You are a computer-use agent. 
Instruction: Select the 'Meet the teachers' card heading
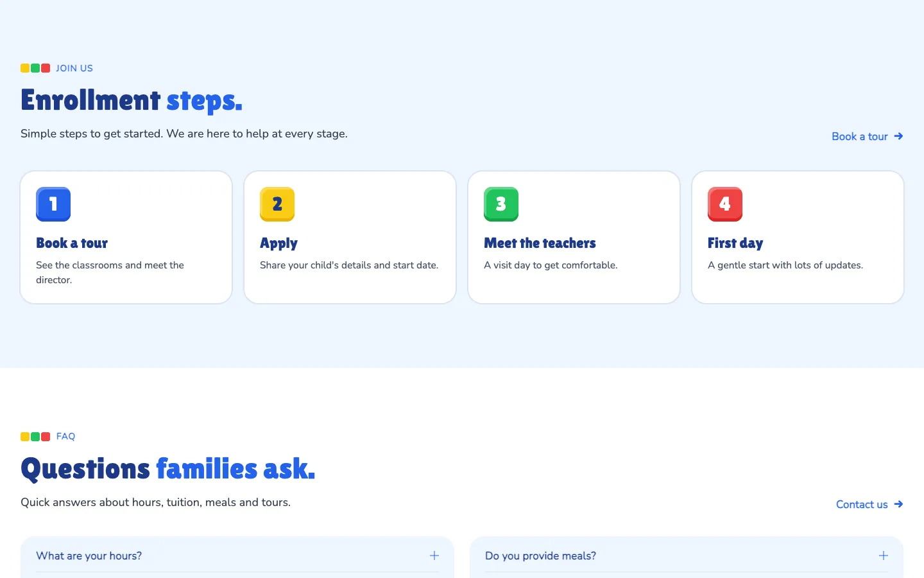point(540,243)
